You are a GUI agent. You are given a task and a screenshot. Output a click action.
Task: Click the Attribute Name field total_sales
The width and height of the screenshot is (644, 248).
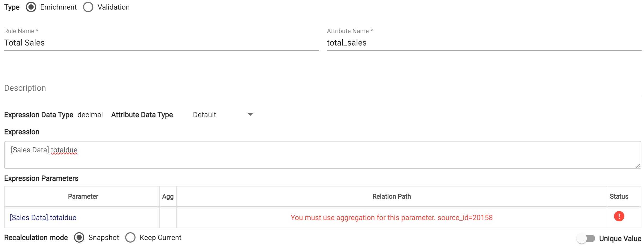pyautogui.click(x=484, y=43)
